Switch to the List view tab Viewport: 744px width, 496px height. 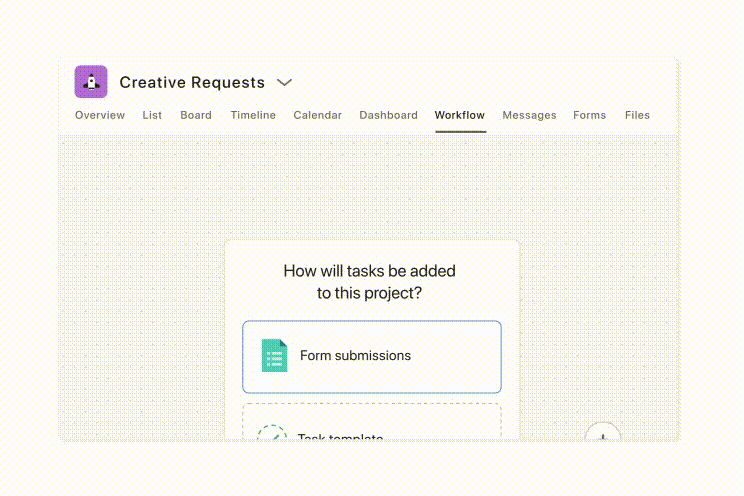point(152,115)
